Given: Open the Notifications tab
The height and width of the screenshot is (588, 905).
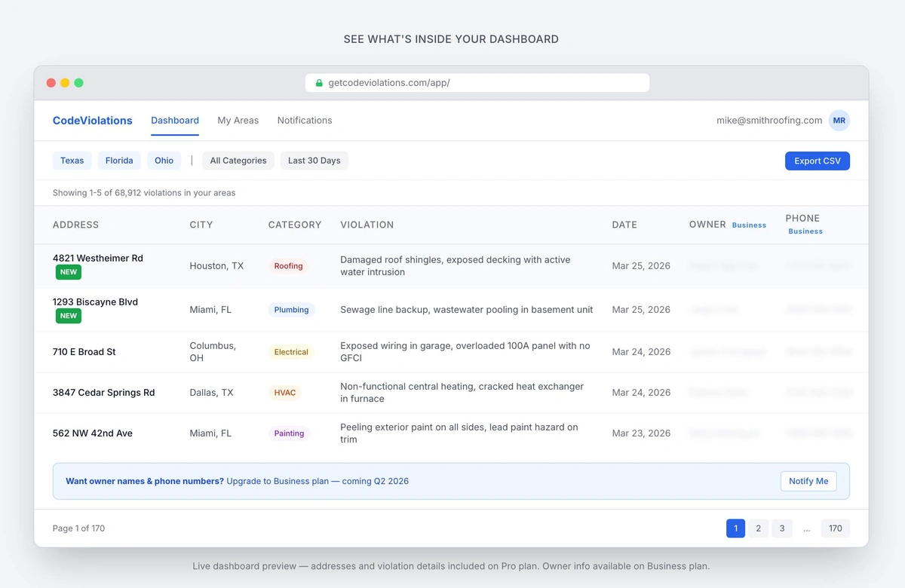Looking at the screenshot, I should tap(304, 120).
